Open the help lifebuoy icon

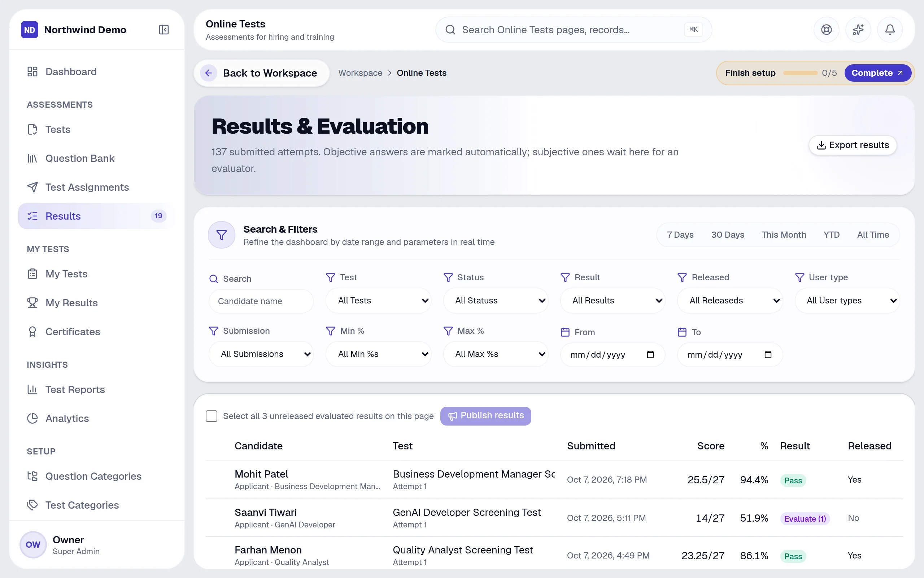pyautogui.click(x=826, y=30)
